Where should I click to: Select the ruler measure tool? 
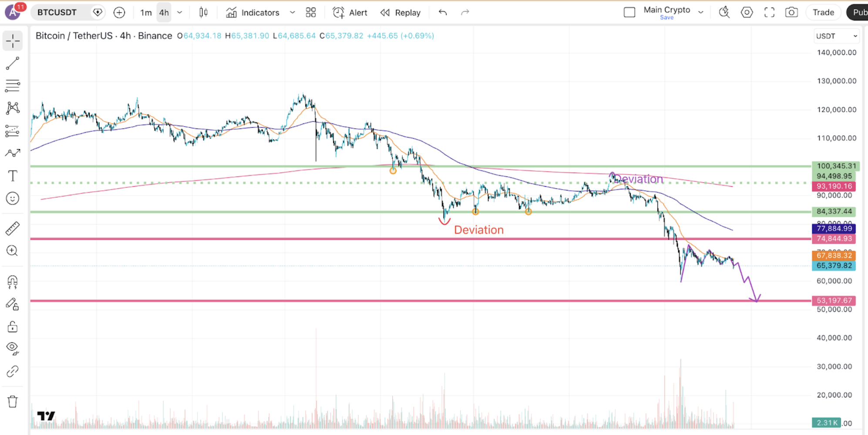click(x=13, y=228)
